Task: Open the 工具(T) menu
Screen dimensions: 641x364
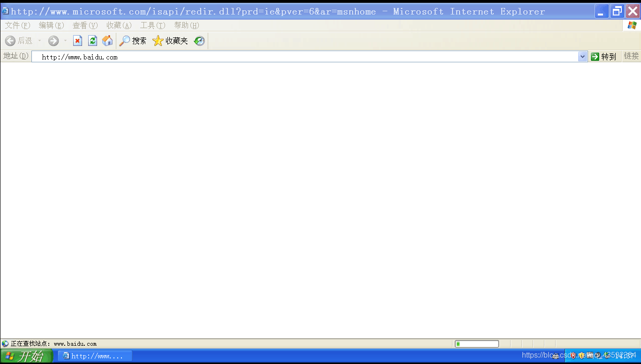Action: pos(153,25)
